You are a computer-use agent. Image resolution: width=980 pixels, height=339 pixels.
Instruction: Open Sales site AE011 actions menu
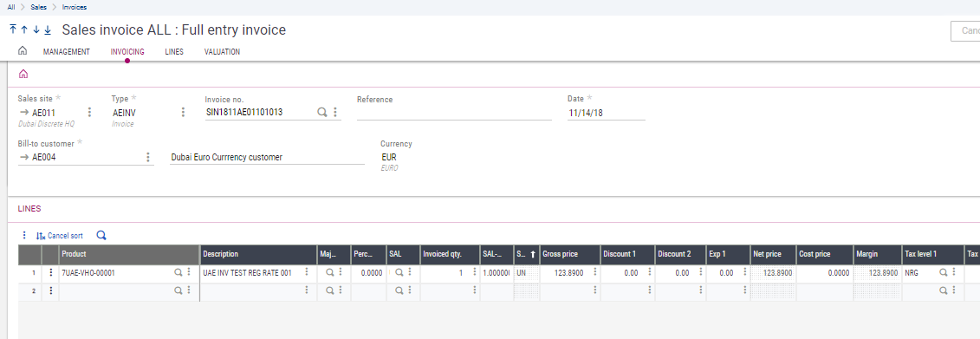89,112
